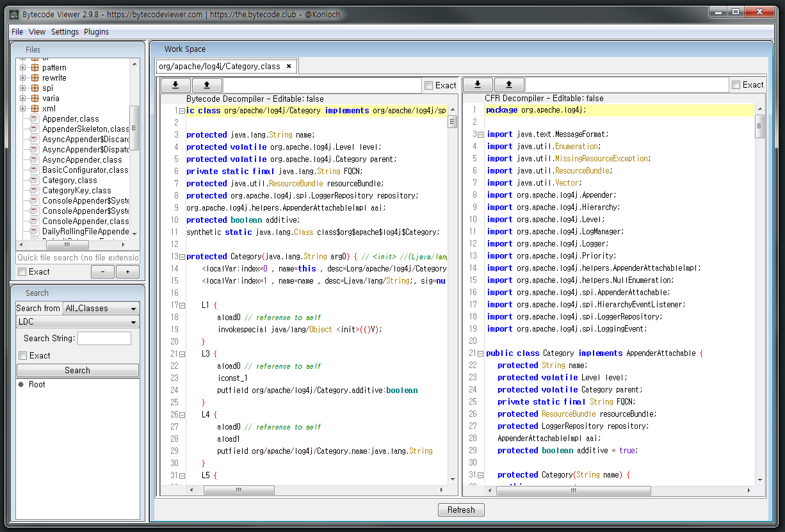Select CategoryKey.class in the Files tree

click(x=77, y=190)
